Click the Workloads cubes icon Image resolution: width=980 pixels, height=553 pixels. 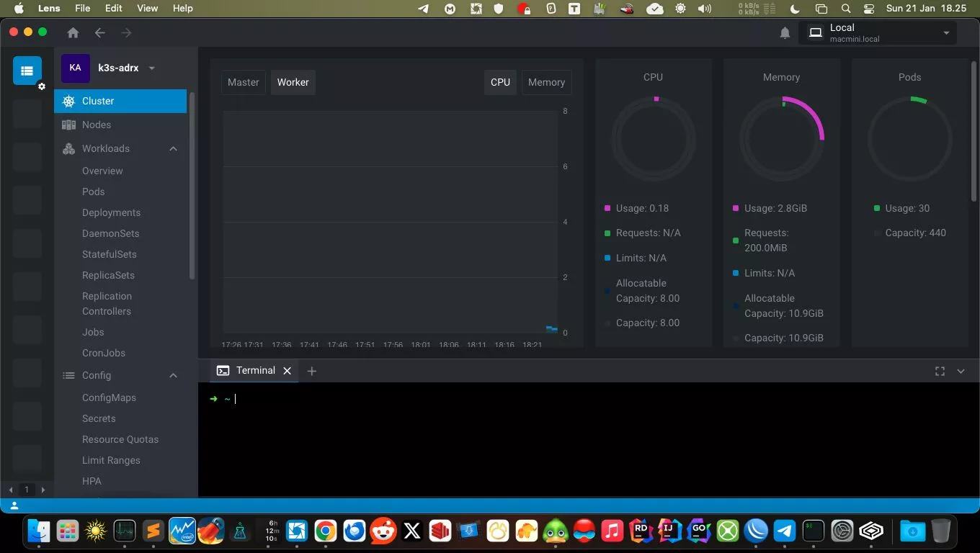pos(68,148)
